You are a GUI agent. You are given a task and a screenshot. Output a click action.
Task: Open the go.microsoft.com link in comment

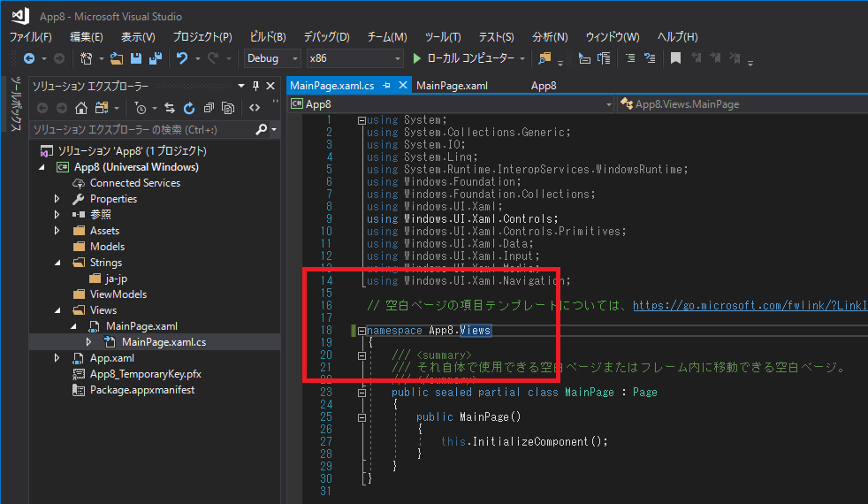(x=750, y=306)
